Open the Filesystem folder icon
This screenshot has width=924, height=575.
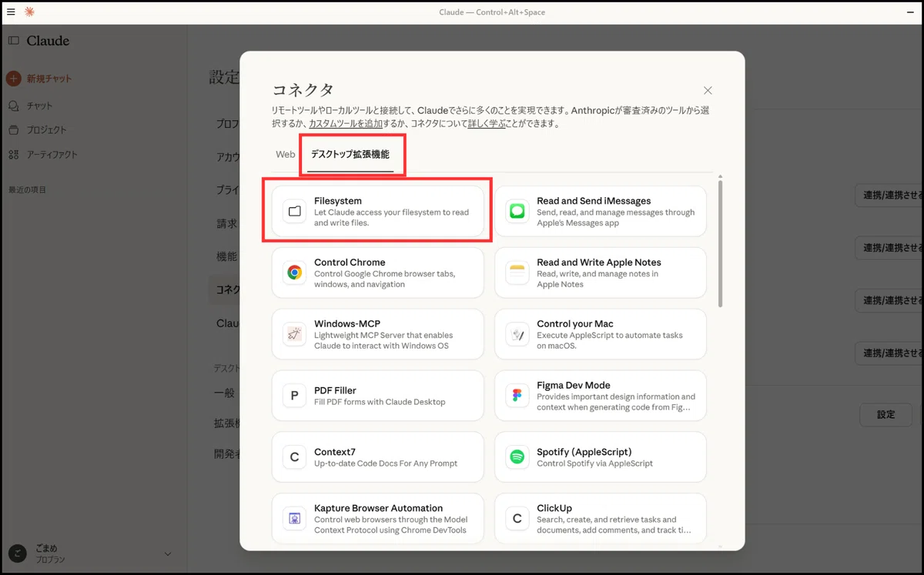(294, 211)
